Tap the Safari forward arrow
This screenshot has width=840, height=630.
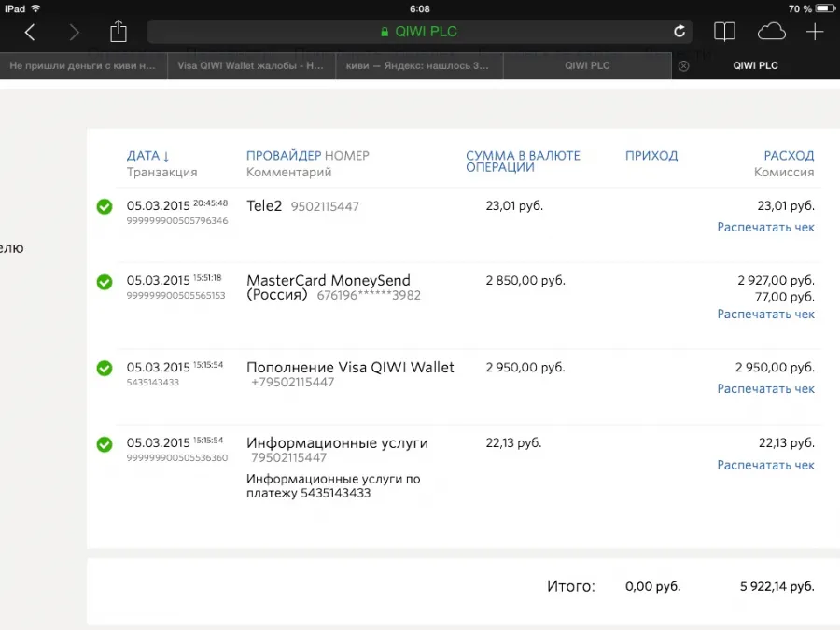pos(74,32)
